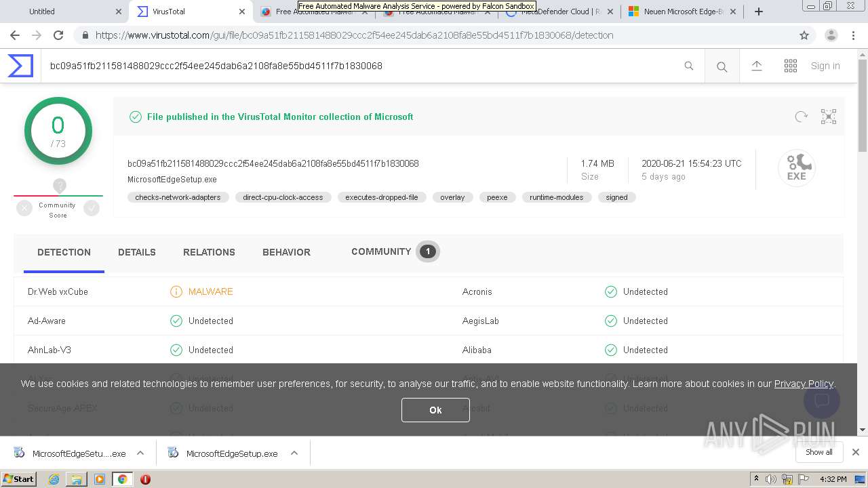Screen dimensions: 868x488
Task: Open the Chrome profile avatar
Action: point(831,35)
